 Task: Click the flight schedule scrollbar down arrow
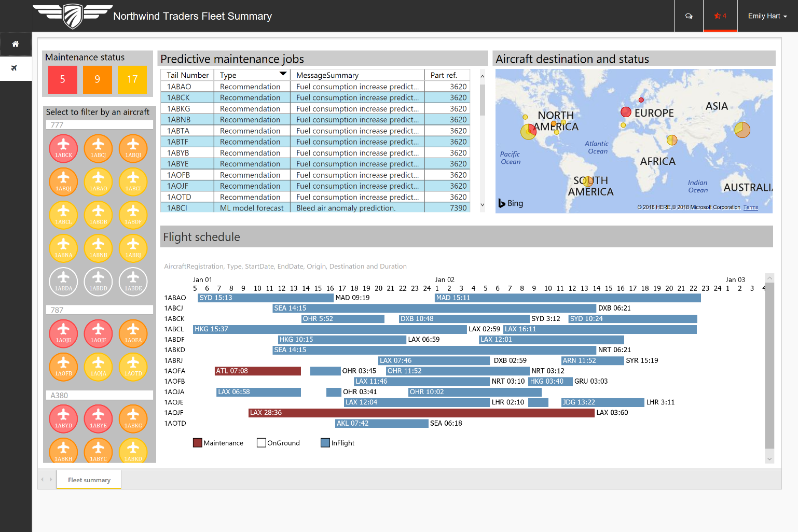coord(769,458)
